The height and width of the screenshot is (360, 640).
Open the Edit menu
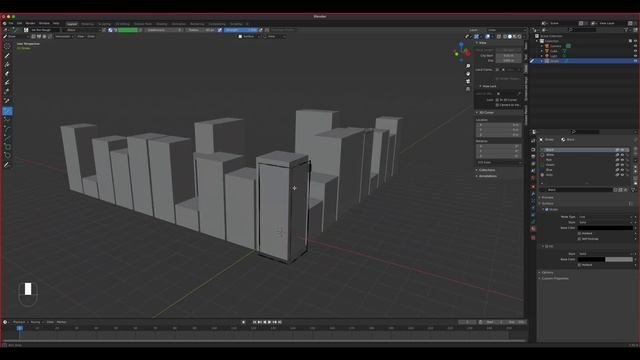click(x=19, y=23)
